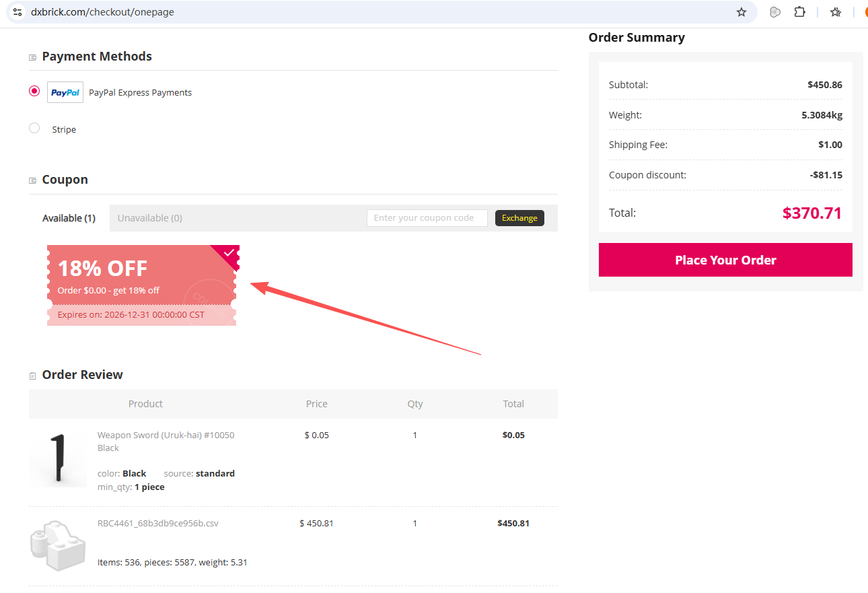Open the Unavailable (0) coupon tab
The image size is (868, 593).
pyautogui.click(x=149, y=218)
